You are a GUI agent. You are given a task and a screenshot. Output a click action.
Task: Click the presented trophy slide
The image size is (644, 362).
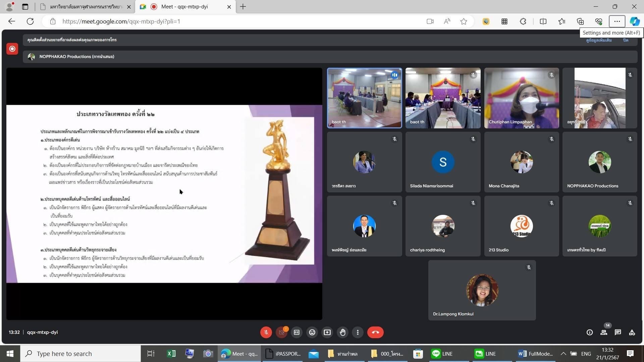164,194
